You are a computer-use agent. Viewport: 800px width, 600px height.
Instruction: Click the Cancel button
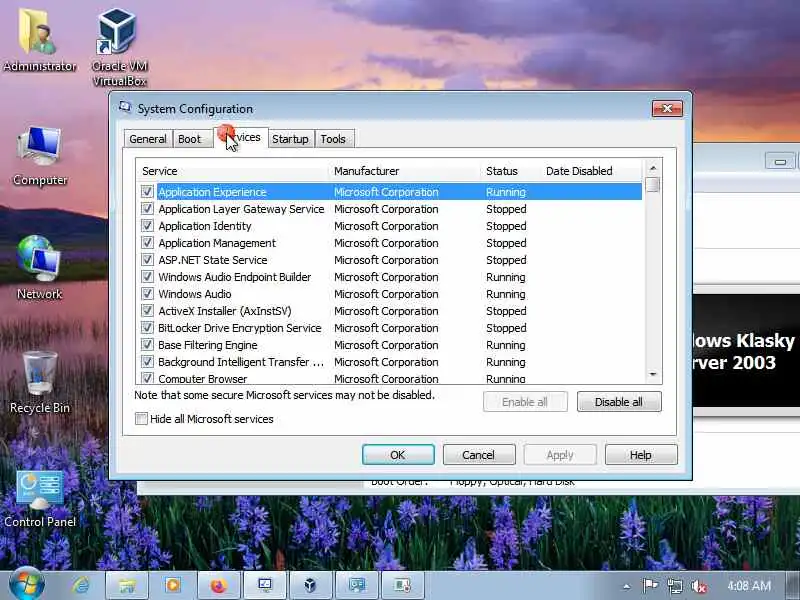[x=479, y=455]
